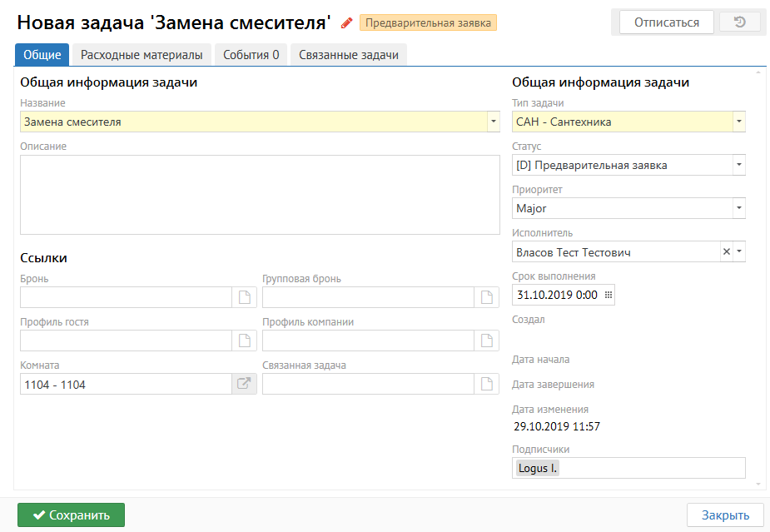This screenshot has height=532, width=770.
Task: Click the green Сохранить button
Action: (x=71, y=515)
